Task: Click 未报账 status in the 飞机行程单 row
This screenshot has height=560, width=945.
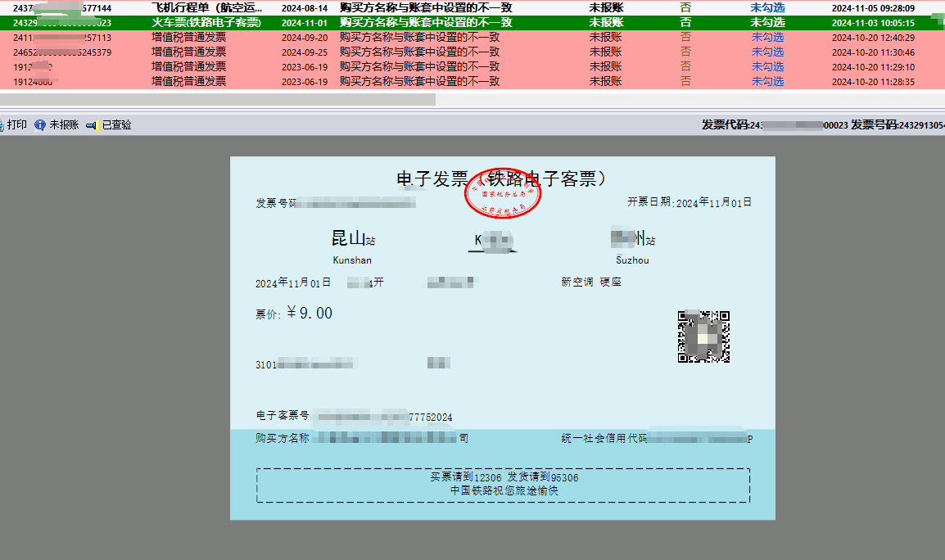Action: point(606,8)
